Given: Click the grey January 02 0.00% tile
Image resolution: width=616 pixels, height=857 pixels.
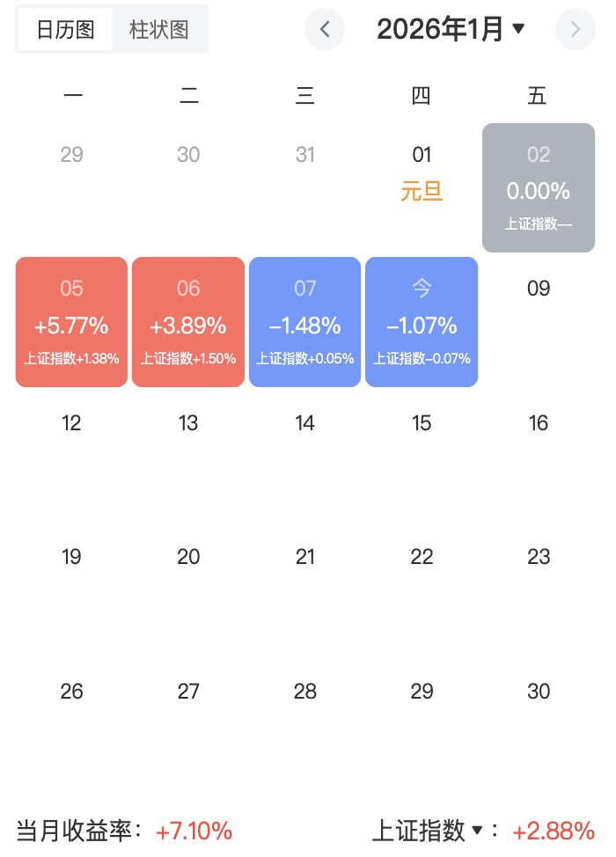Looking at the screenshot, I should pos(539,188).
